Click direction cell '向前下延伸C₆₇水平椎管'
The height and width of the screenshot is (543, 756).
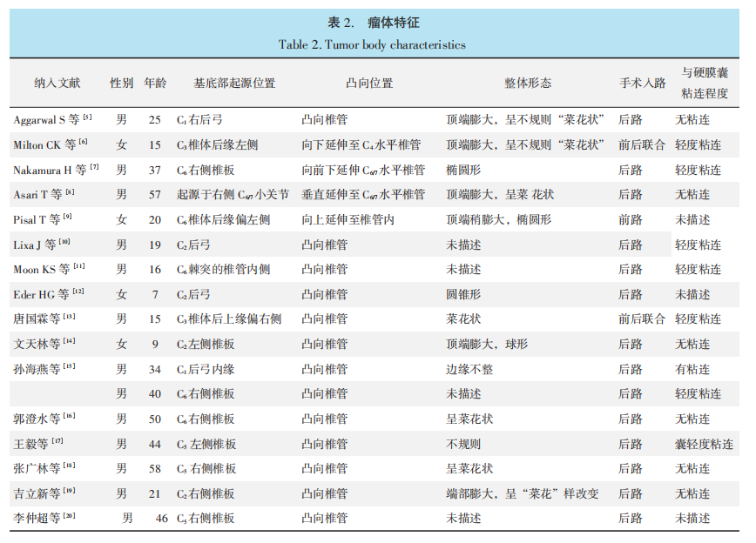pos(363,170)
